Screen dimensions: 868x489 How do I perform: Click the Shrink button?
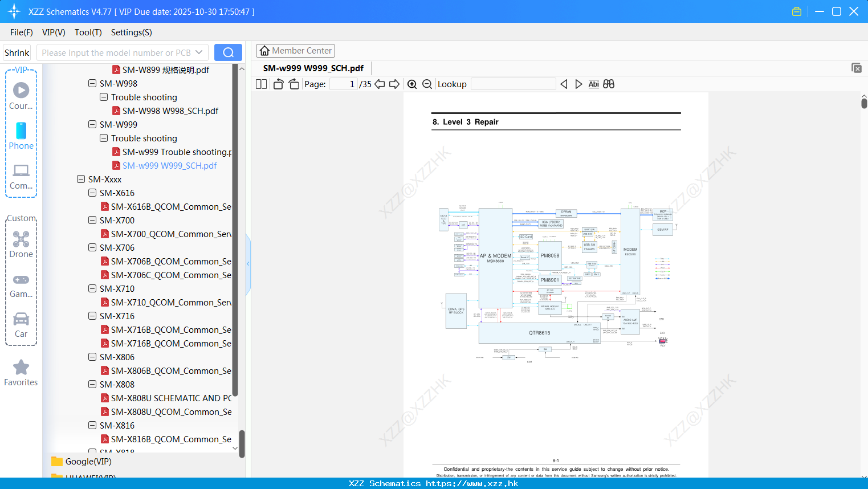pyautogui.click(x=17, y=52)
